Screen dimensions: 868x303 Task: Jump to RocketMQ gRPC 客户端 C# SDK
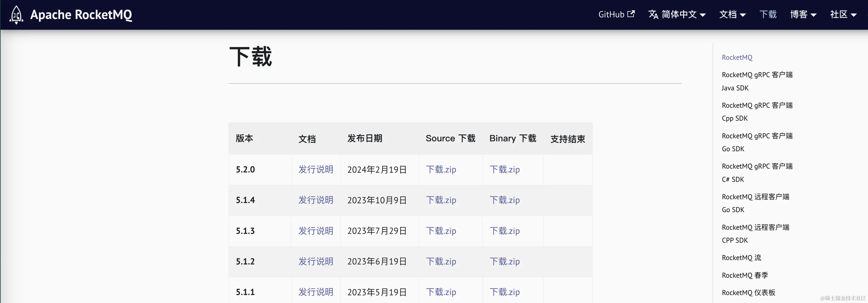tap(757, 173)
